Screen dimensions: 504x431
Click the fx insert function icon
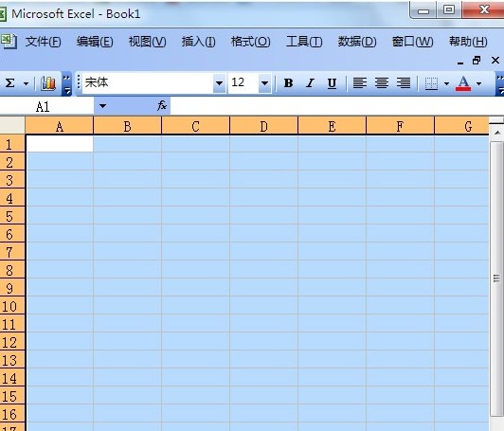(x=162, y=105)
